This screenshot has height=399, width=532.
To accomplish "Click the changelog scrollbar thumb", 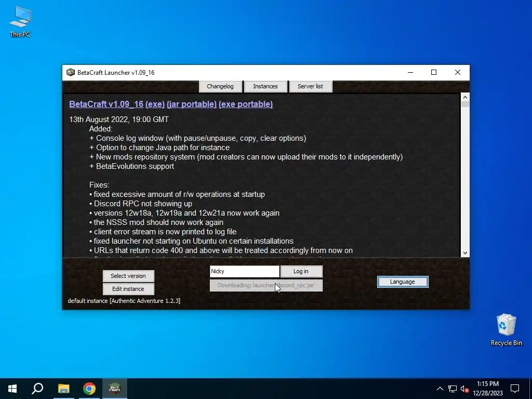I will coord(465,104).
